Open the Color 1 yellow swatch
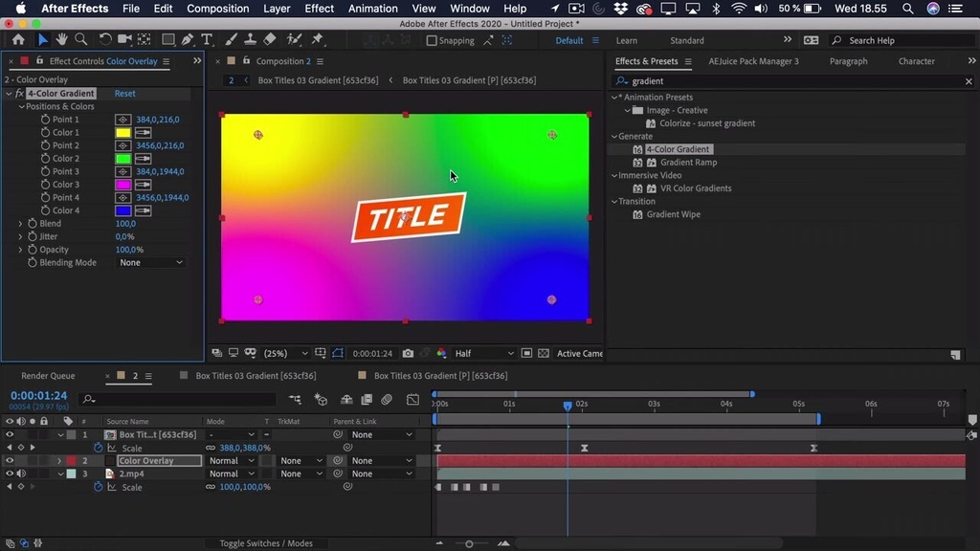 (x=123, y=132)
